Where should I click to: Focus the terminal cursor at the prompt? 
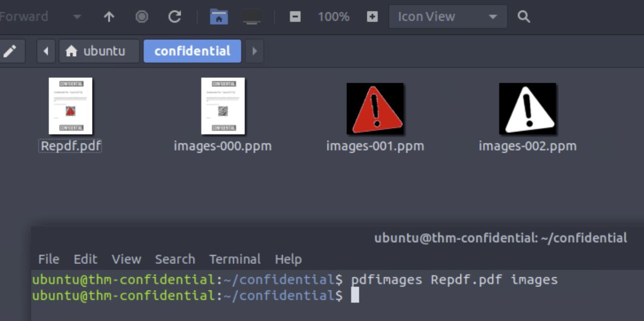[354, 295]
